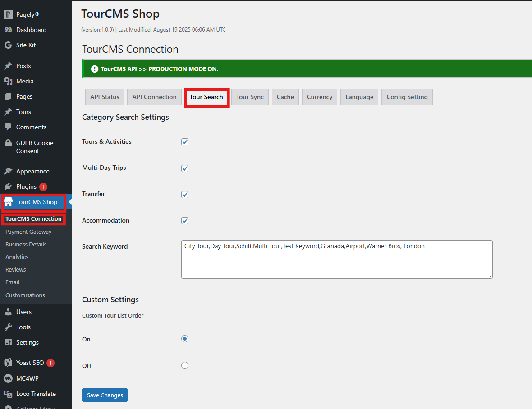Image resolution: width=532 pixels, height=409 pixels.
Task: Open the Appearance menu item
Action: pyautogui.click(x=33, y=171)
